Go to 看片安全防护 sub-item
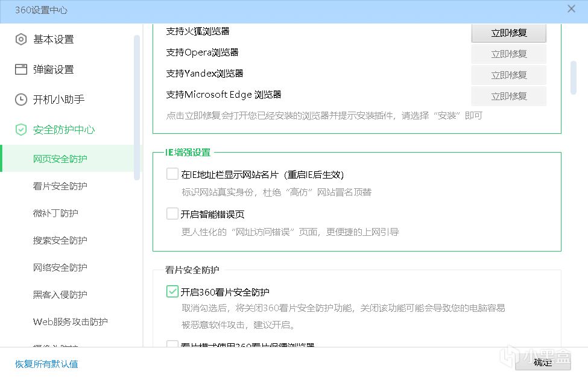The image size is (588, 377). (60, 186)
